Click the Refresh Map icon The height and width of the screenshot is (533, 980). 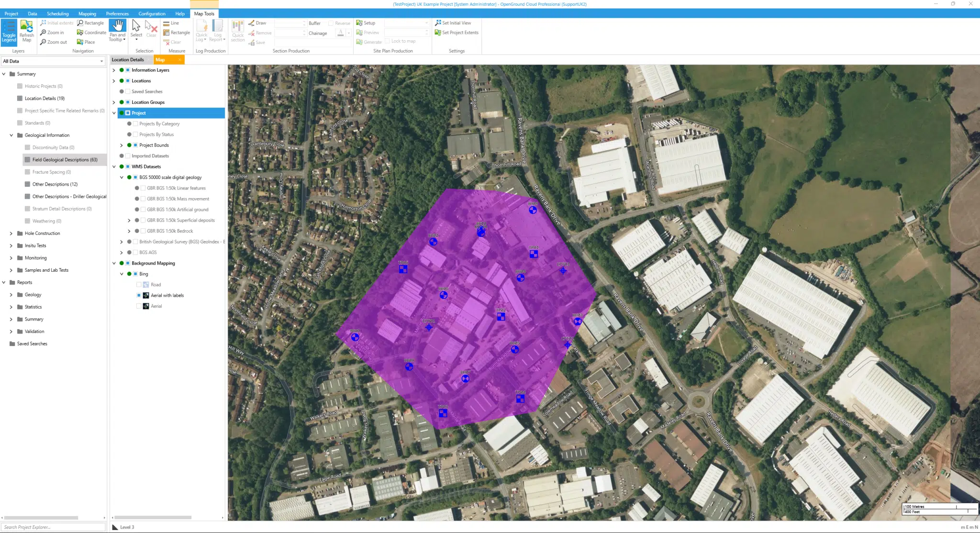pos(27,28)
